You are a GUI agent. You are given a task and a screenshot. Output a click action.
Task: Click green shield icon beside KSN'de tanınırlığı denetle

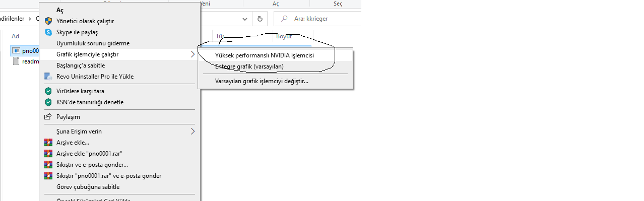(x=48, y=102)
